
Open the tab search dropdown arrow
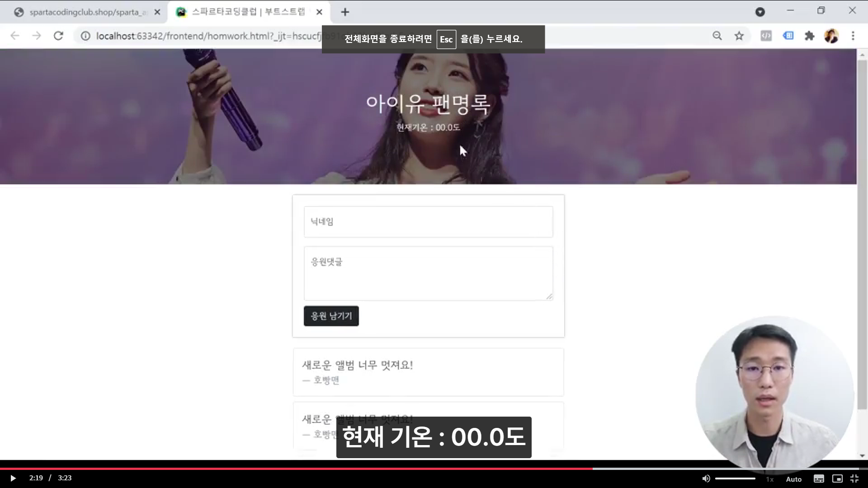[760, 12]
